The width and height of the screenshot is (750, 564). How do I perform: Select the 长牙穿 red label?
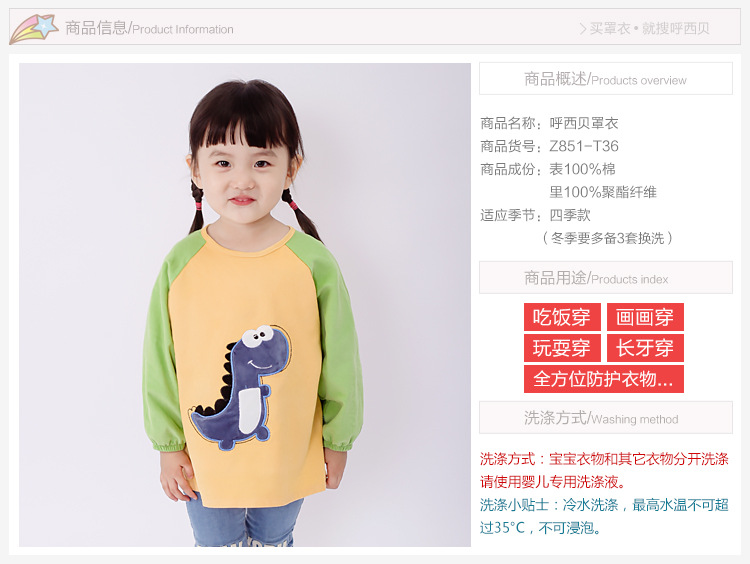(x=645, y=348)
